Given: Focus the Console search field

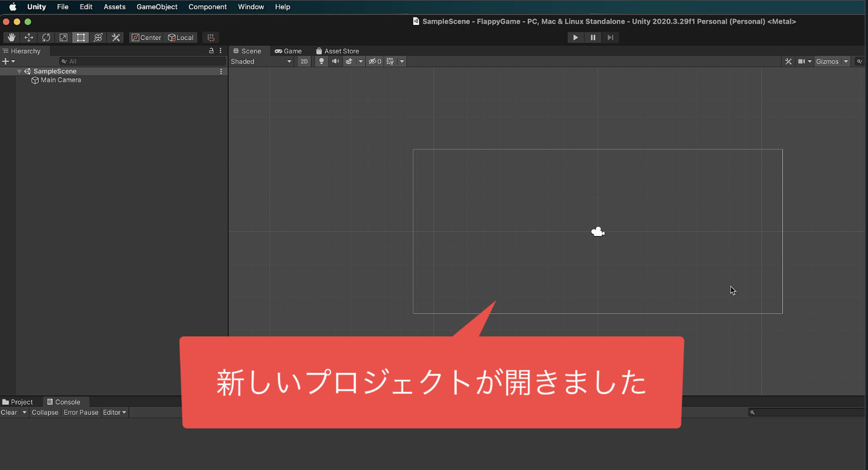Looking at the screenshot, I should [x=808, y=412].
